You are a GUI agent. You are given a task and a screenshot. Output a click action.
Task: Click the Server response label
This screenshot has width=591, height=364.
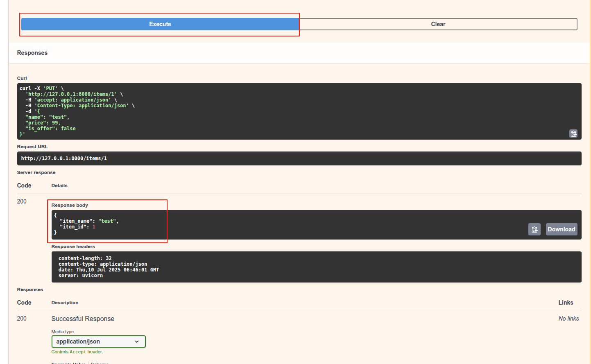pyautogui.click(x=36, y=172)
